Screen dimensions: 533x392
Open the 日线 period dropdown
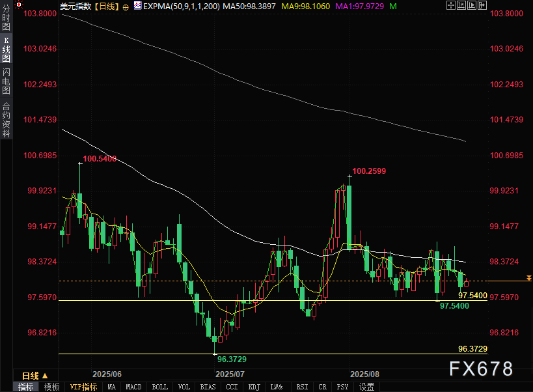click(35, 376)
